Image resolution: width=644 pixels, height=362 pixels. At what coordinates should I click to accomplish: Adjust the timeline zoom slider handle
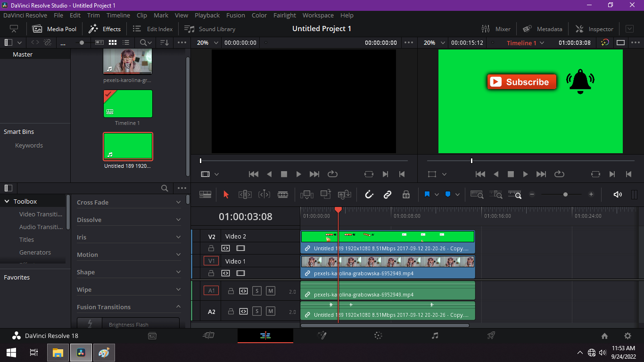565,194
